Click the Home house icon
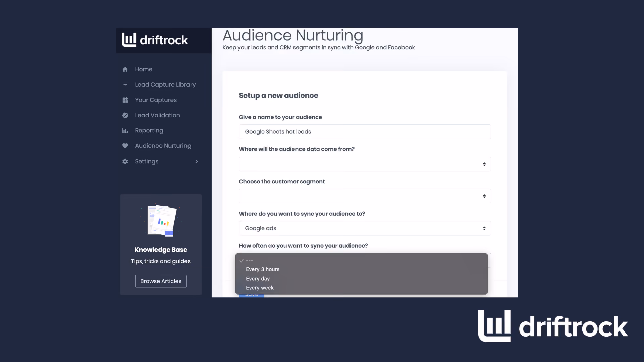The width and height of the screenshot is (644, 362). (x=125, y=69)
